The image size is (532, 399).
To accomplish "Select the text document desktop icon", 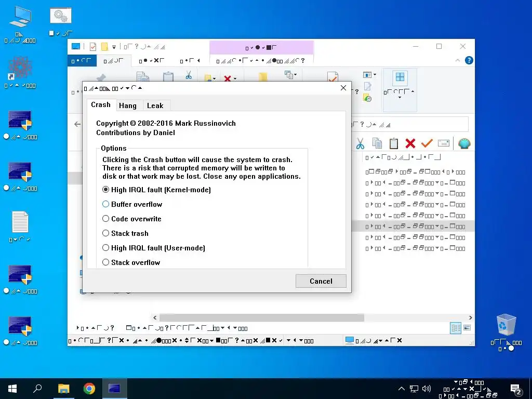I will [20, 226].
